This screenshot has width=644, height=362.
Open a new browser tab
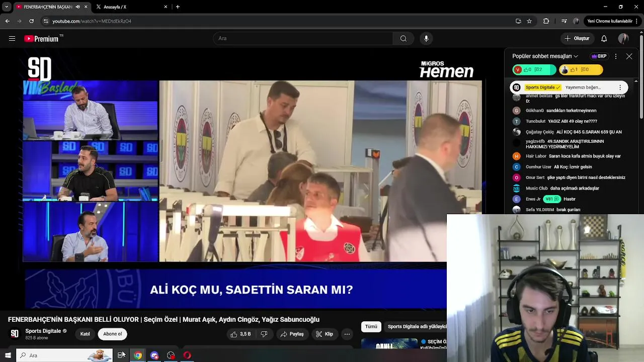(x=178, y=7)
